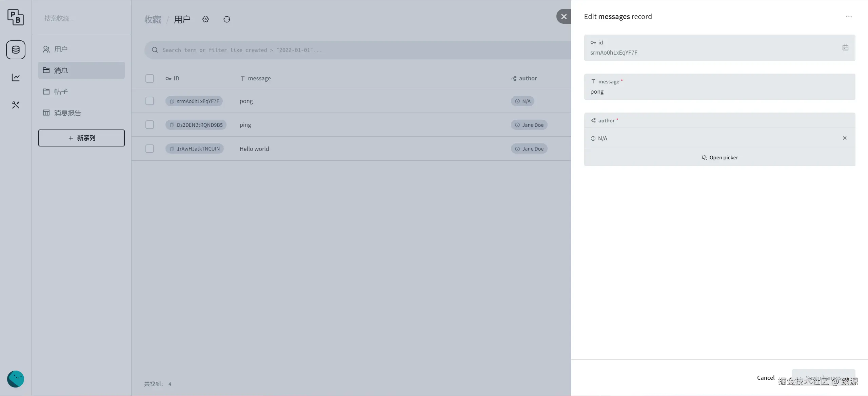Open the three-dots more options menu
868x396 pixels.
(x=849, y=16)
